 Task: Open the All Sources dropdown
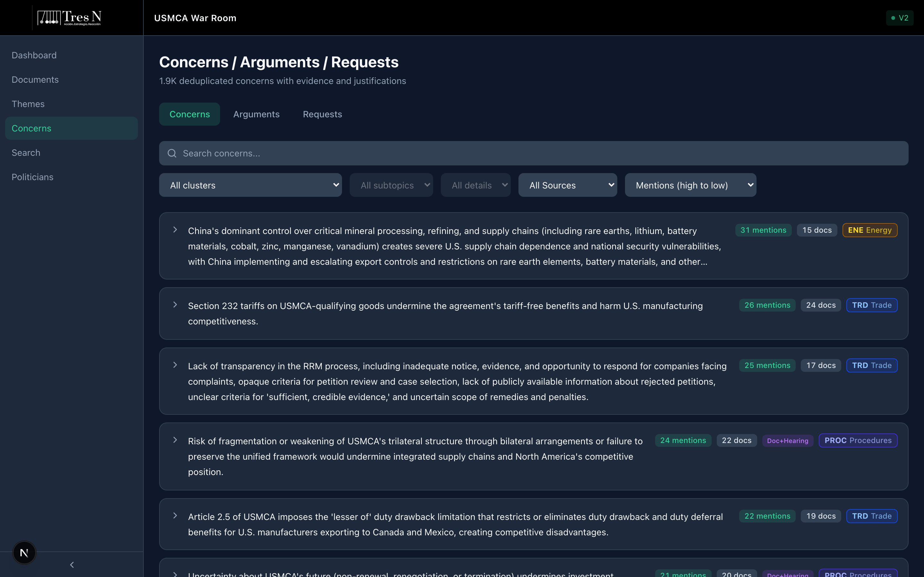pos(567,185)
